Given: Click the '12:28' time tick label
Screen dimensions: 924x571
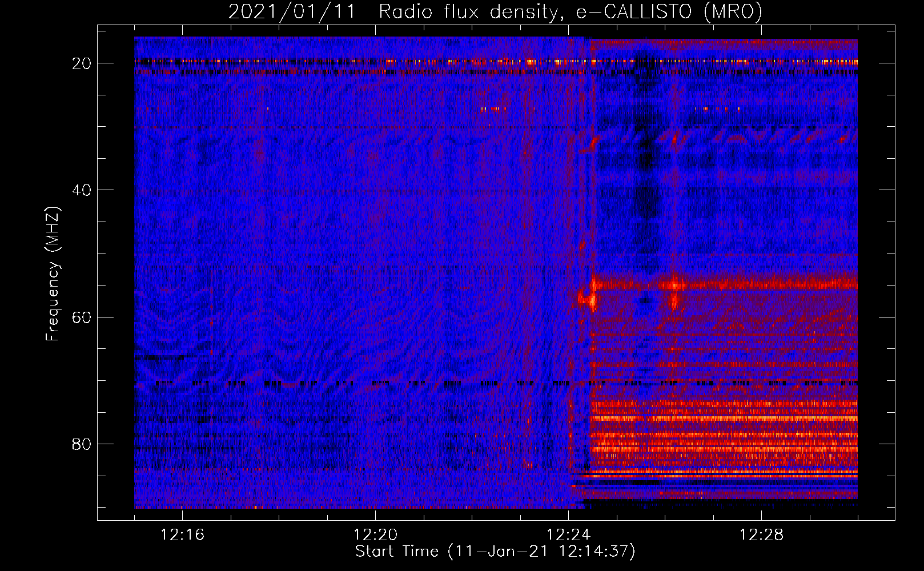Looking at the screenshot, I should (761, 535).
